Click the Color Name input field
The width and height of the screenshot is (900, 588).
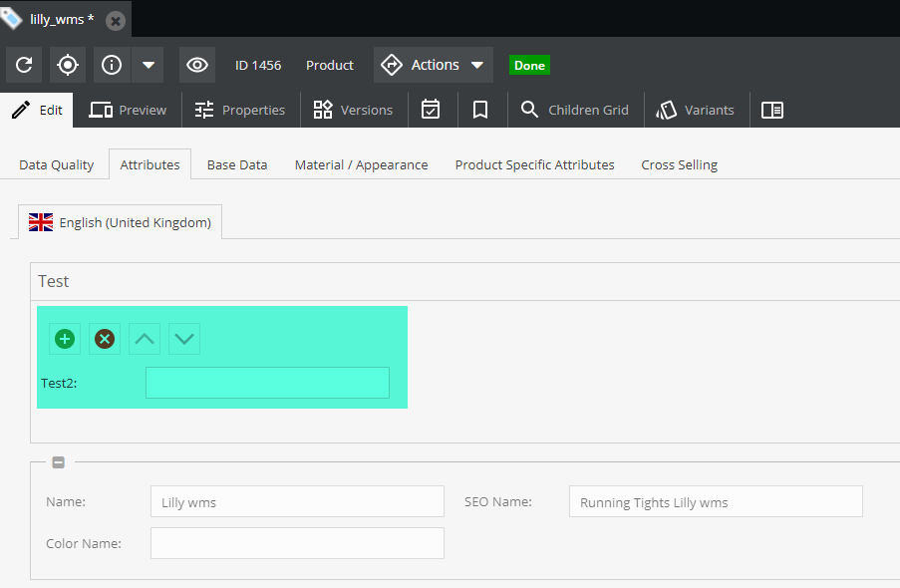click(297, 543)
